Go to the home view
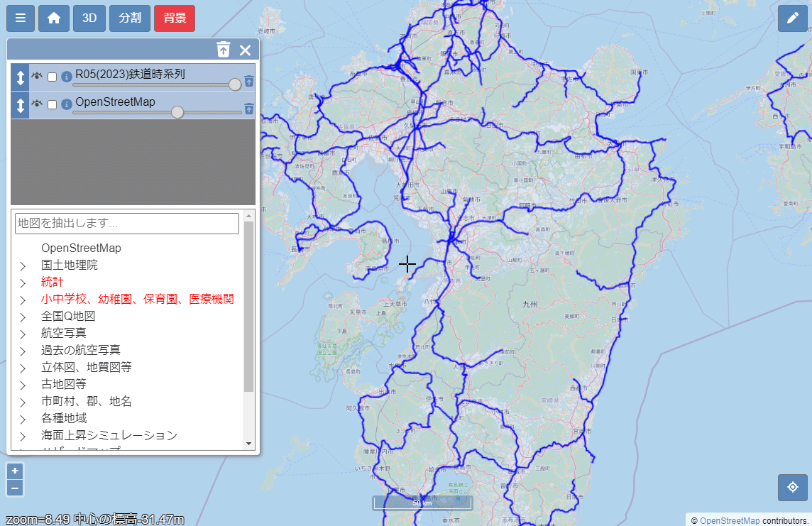812x526 pixels. (x=54, y=18)
